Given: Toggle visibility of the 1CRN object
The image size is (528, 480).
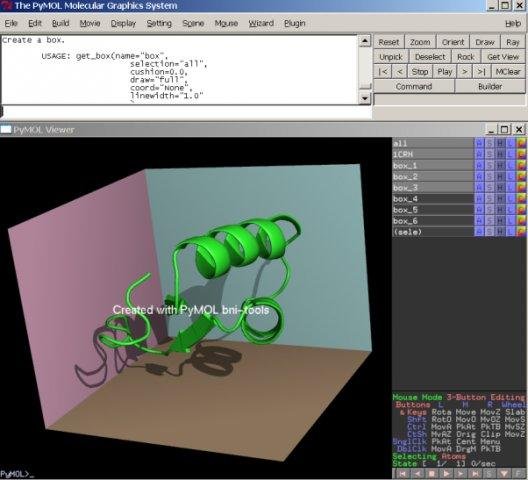Looking at the screenshot, I should coord(433,155).
